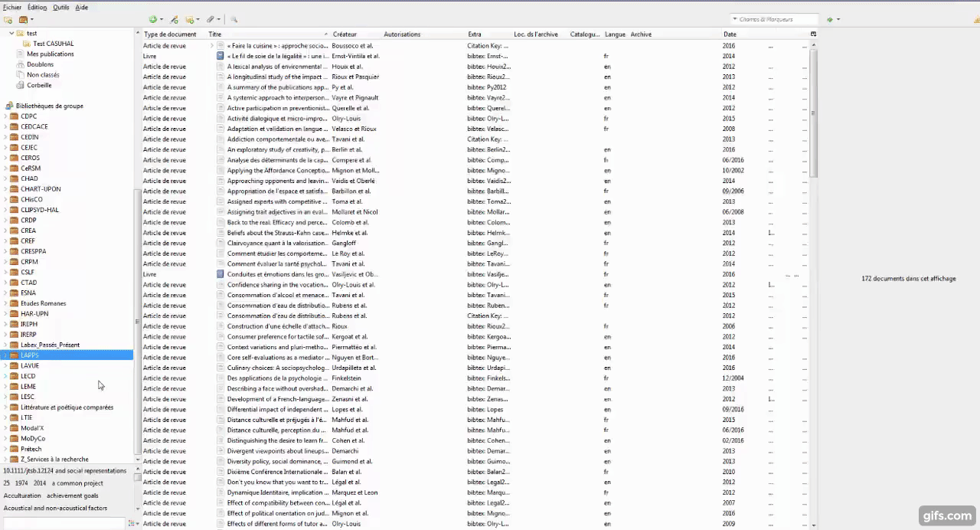980x530 pixels.
Task: Select the Test CASUHAL collection
Action: 53,44
